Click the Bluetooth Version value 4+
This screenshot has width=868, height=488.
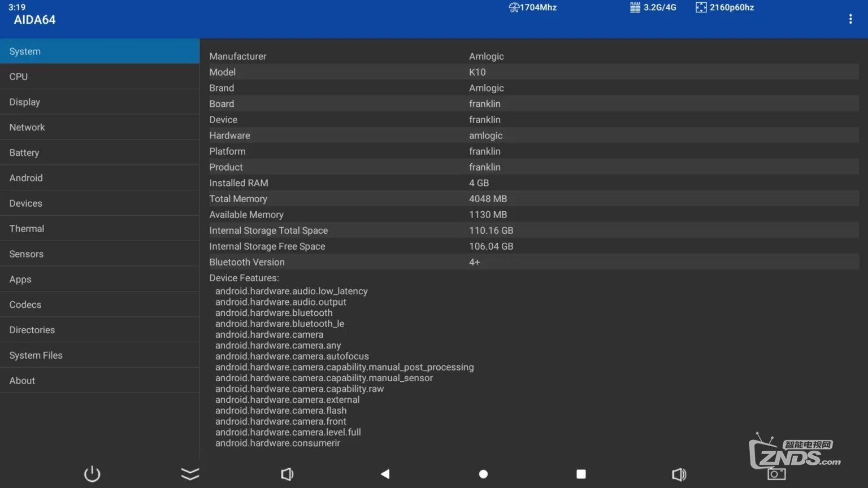pos(475,262)
